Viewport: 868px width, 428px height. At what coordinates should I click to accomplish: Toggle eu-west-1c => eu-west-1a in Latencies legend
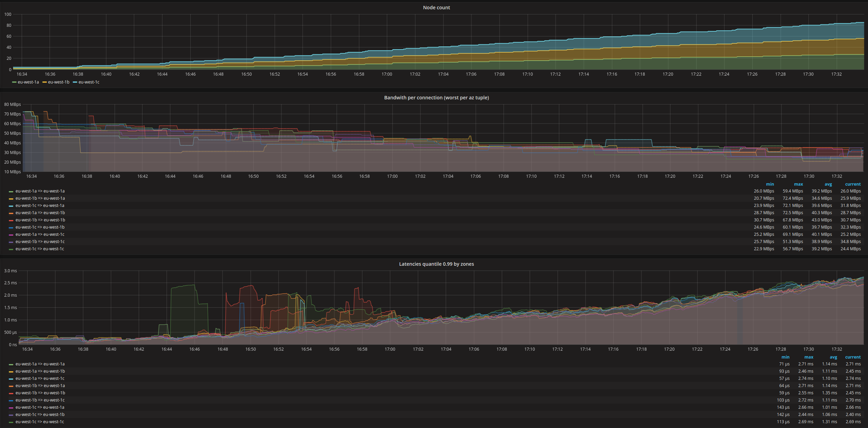pyautogui.click(x=40, y=407)
